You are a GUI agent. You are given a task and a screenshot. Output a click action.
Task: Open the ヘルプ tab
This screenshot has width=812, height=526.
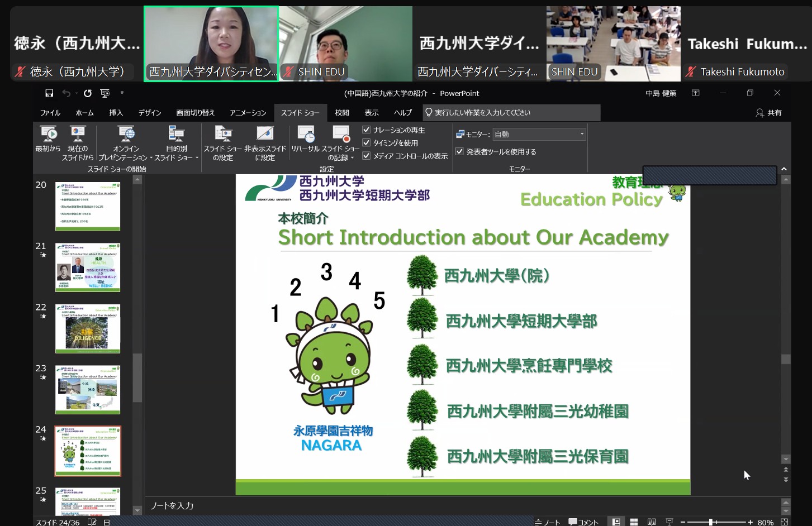click(x=403, y=113)
